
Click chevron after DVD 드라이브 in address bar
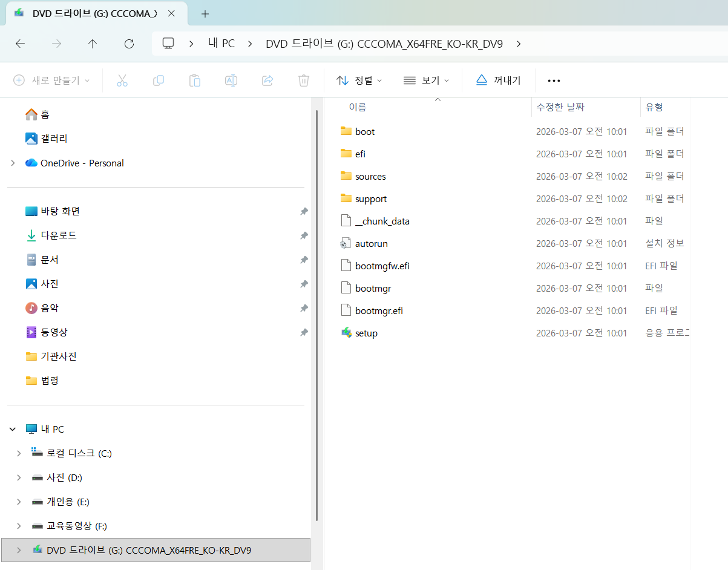pos(519,44)
